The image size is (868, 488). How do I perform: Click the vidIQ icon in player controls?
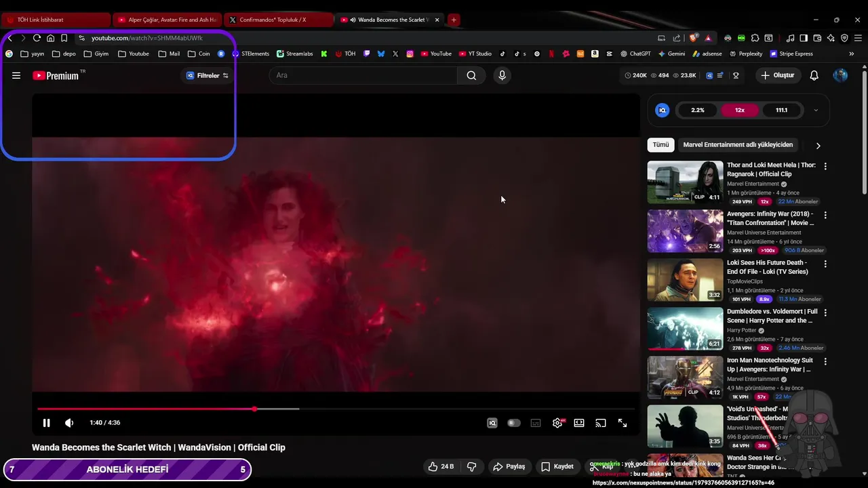[492, 423]
